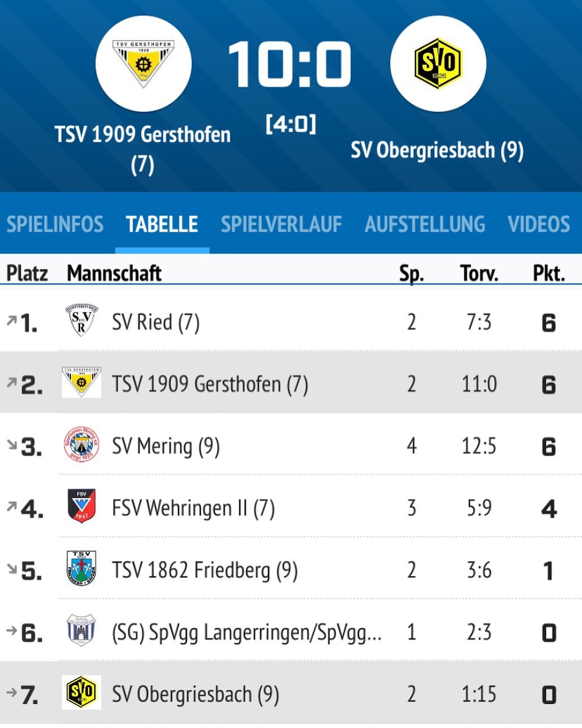Open the Videos tab
The width and height of the screenshot is (582, 728).
click(x=539, y=224)
